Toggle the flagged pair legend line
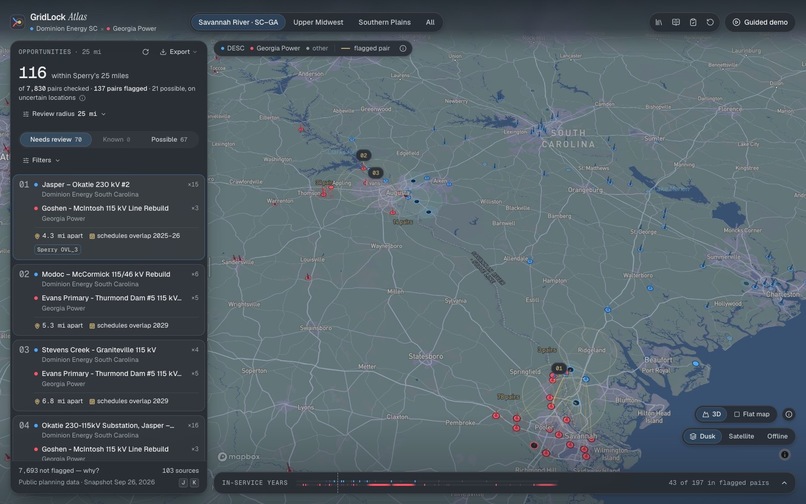806x504 pixels. (365, 48)
